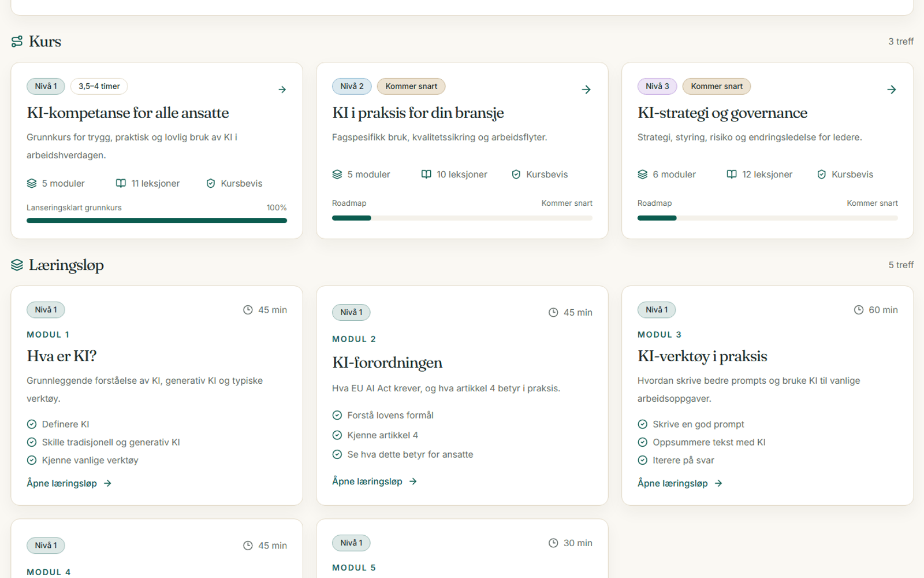This screenshot has width=924, height=578.
Task: Click check icon beside Iterere på svar
Action: 643,460
